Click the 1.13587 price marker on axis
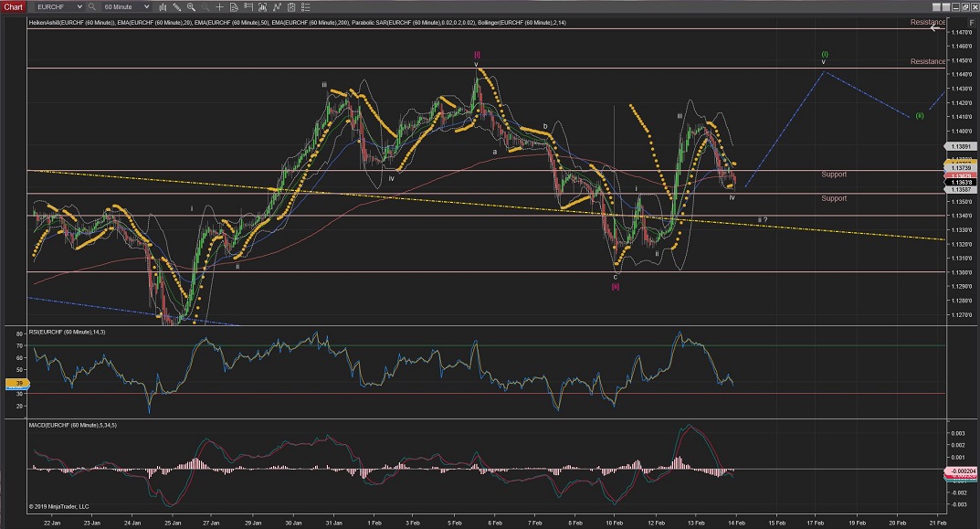Viewport: 980px width, 529px height. point(961,189)
